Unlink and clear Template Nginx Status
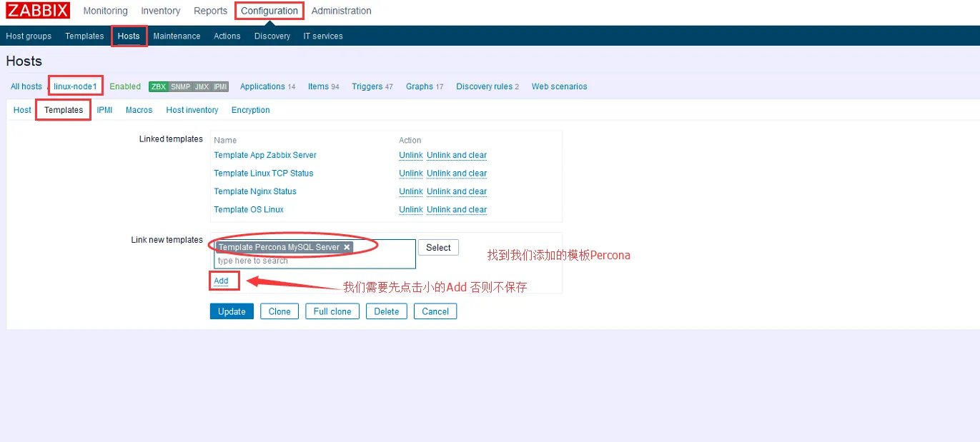Screen dimensions: 980x442 pos(457,191)
